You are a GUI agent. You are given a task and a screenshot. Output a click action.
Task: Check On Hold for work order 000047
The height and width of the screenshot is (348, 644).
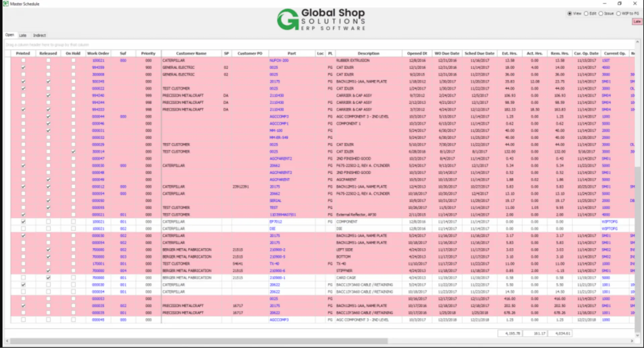pos(73,159)
